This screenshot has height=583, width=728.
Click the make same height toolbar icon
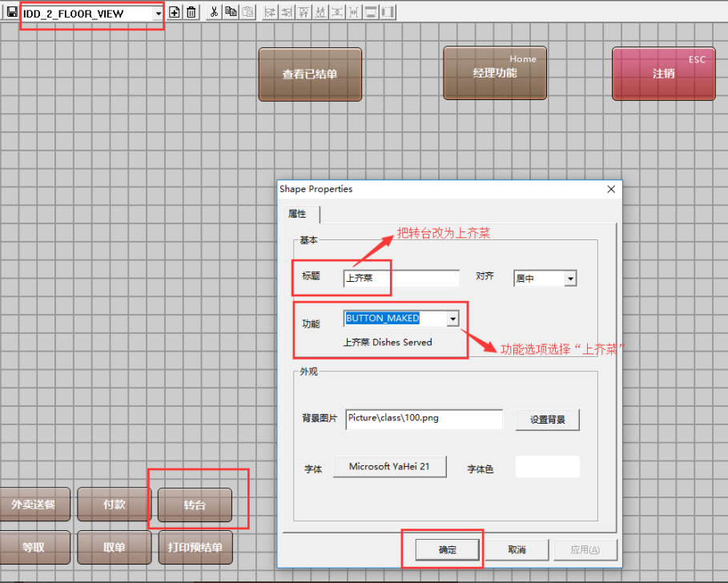pos(387,12)
